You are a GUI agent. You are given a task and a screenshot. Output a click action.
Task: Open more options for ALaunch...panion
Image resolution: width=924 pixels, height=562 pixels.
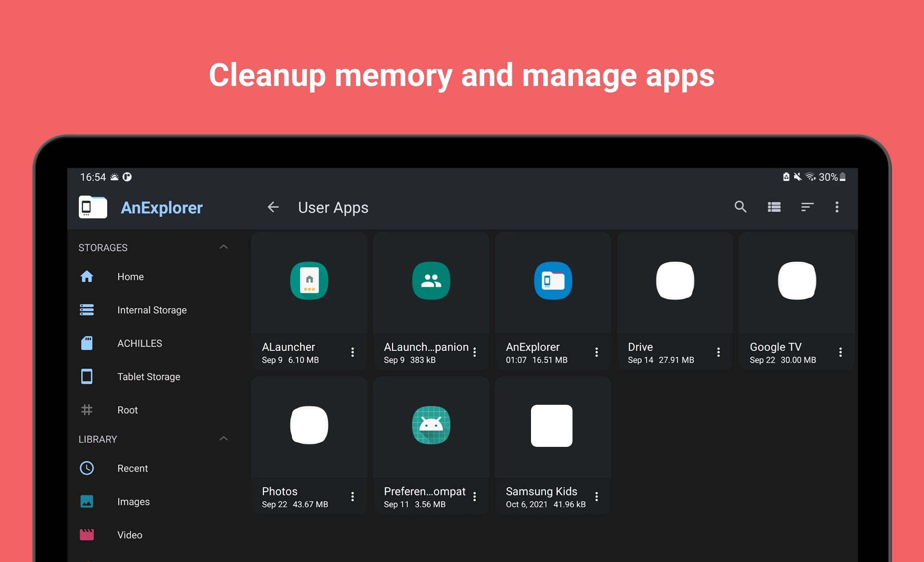(x=474, y=352)
